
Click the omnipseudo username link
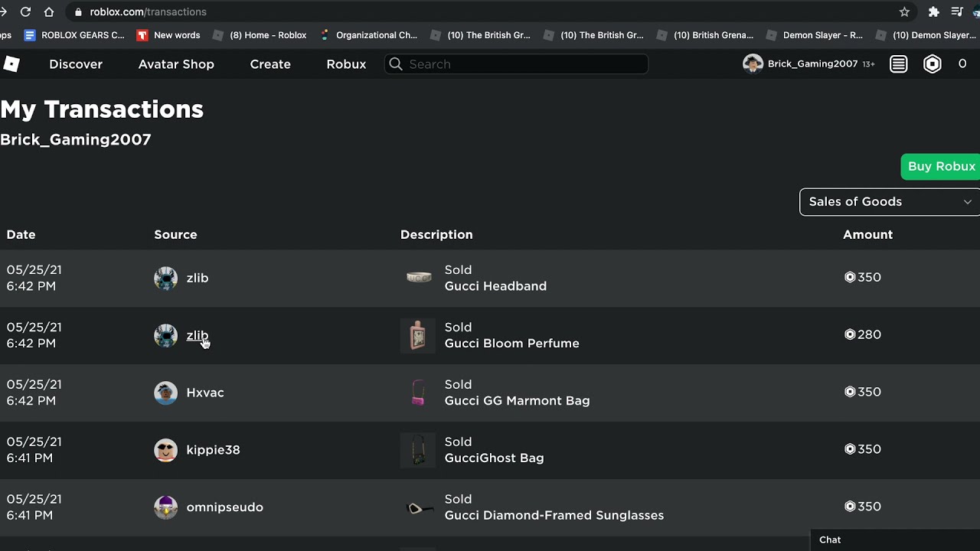(224, 507)
